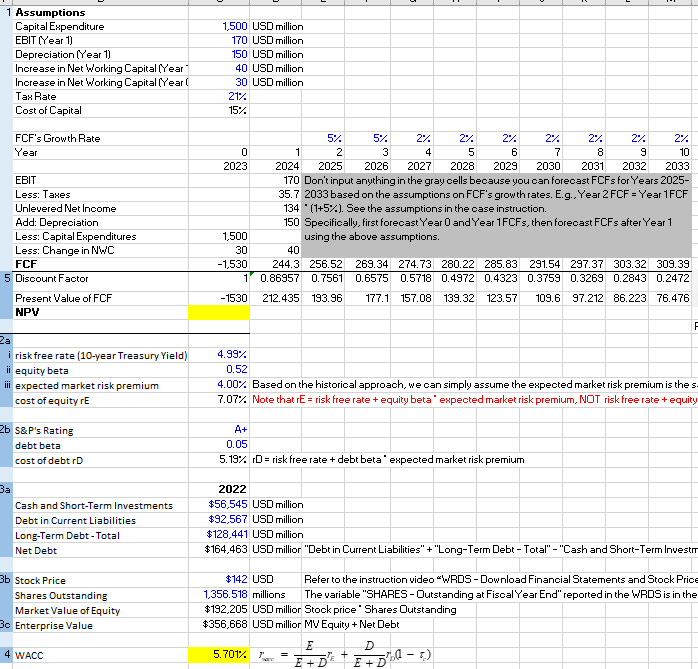Select the cost of equity 7.07%
Screen dimensions: 698x669
click(232, 400)
